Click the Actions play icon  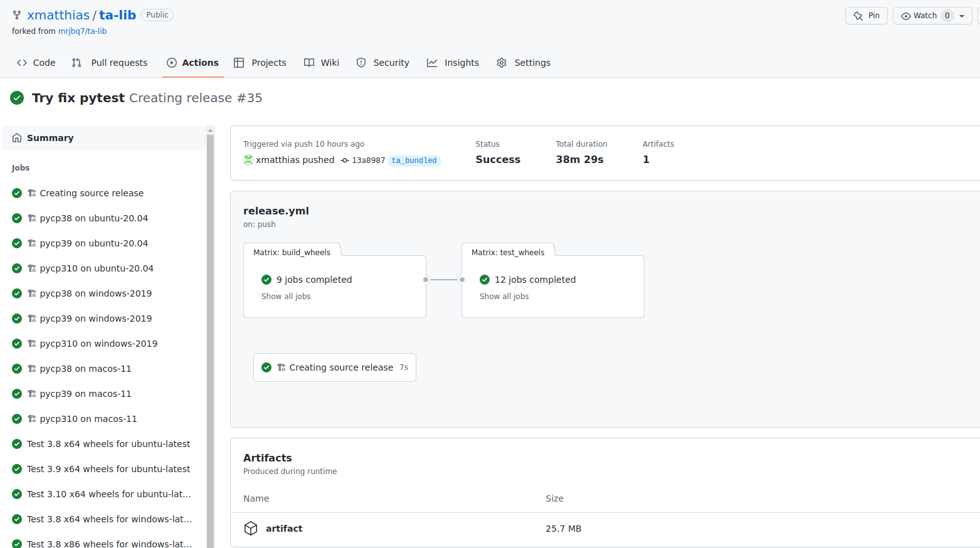click(172, 63)
